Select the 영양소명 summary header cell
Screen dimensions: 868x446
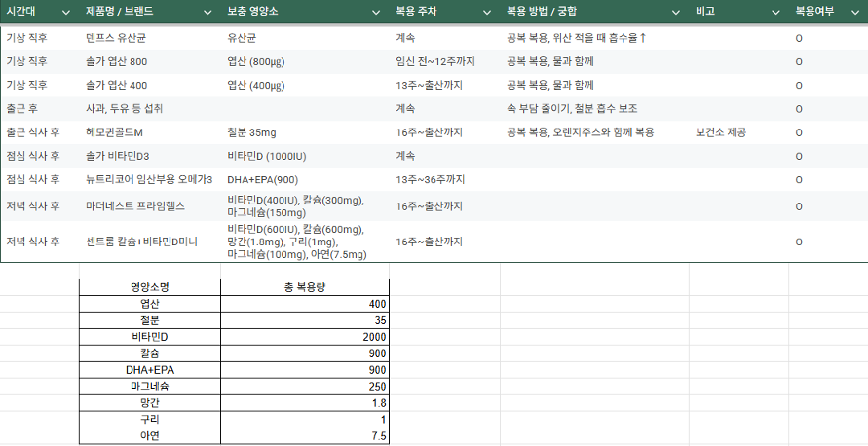pyautogui.click(x=149, y=288)
